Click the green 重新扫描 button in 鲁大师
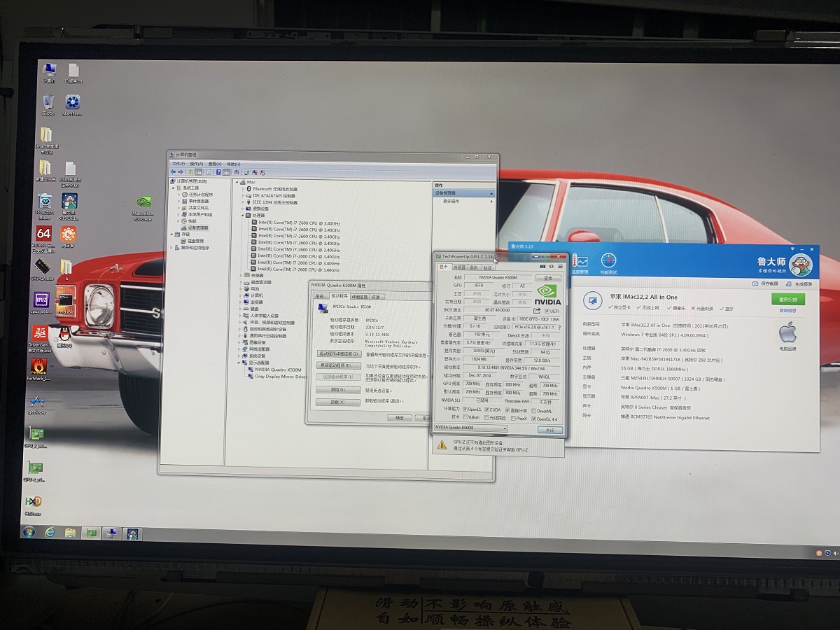This screenshot has height=630, width=840. pyautogui.click(x=788, y=300)
